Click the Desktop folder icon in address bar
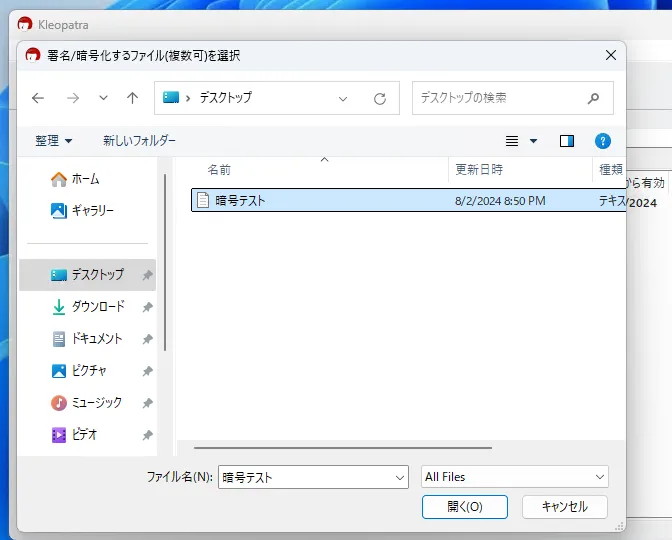 pos(171,97)
